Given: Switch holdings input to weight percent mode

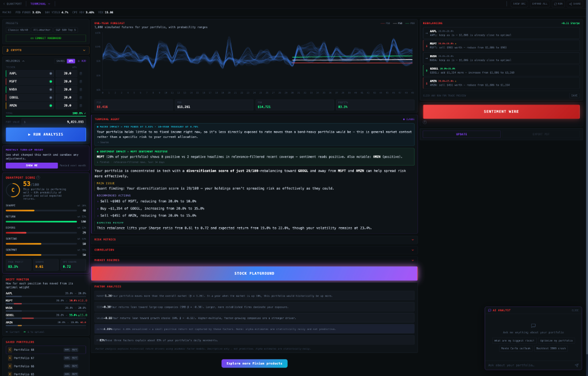Looking at the screenshot, I should tap(71, 61).
